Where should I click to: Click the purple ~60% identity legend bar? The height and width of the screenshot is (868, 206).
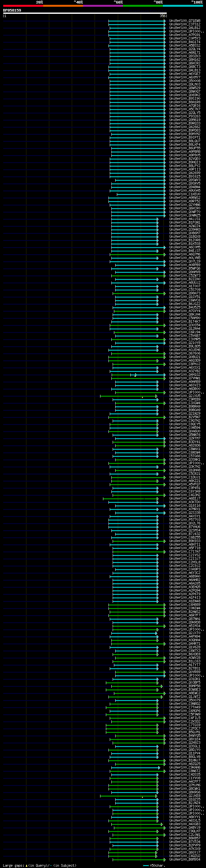(x=103, y=6)
